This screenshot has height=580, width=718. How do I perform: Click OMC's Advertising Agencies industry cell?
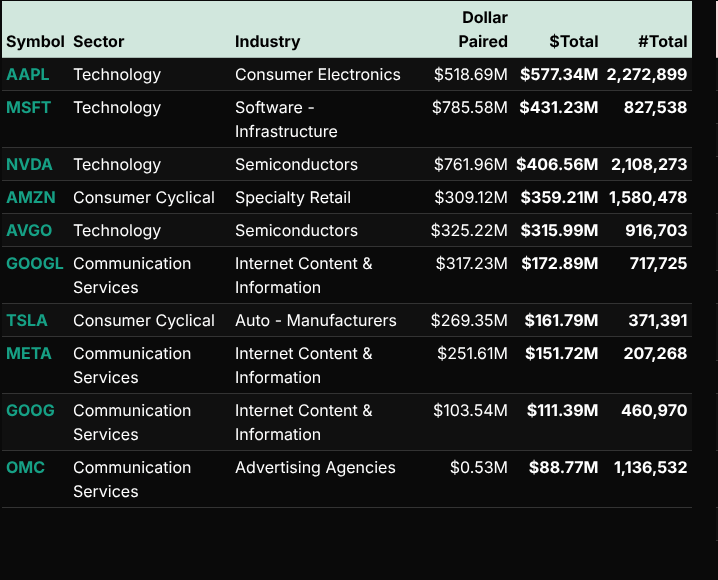coord(315,468)
